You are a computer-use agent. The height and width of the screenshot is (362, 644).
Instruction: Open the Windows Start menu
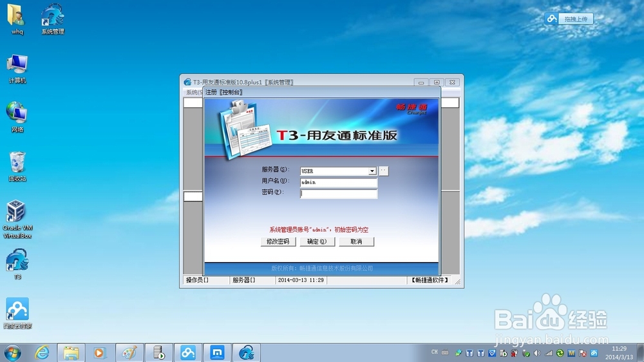click(12, 353)
